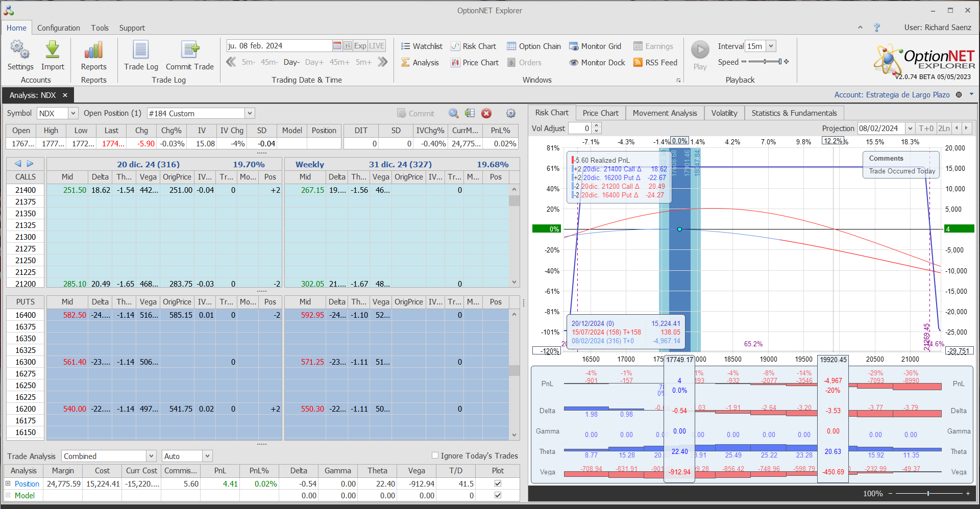Switch to the Configuration ribbon tab

click(59, 28)
